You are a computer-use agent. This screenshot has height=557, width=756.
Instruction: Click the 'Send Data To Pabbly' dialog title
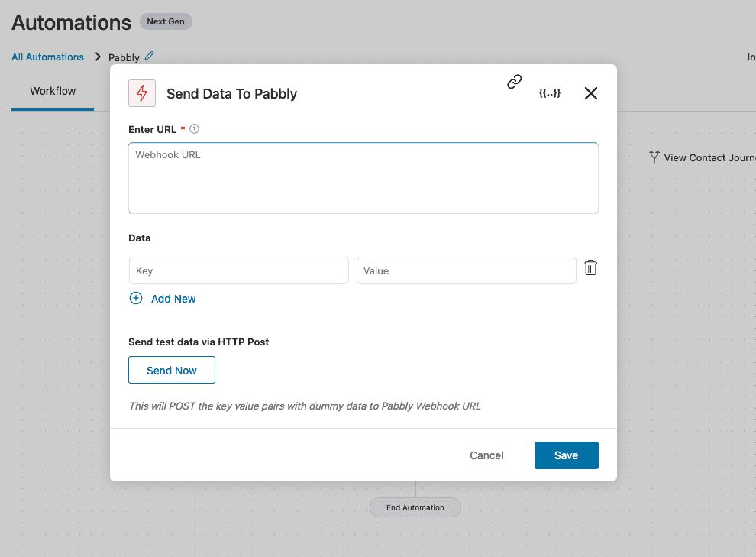pyautogui.click(x=231, y=93)
